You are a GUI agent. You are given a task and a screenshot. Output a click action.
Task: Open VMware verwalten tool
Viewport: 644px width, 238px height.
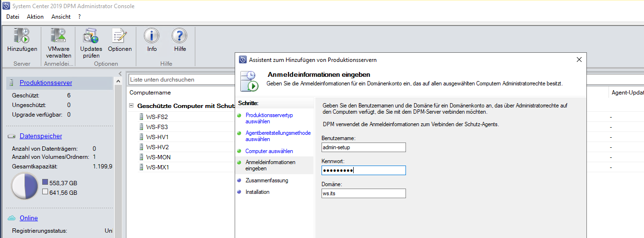[59, 36]
